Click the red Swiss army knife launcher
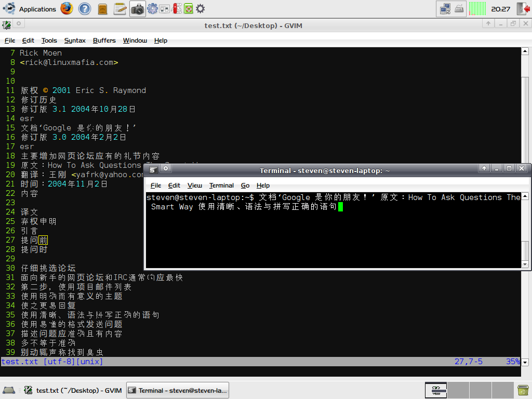532x399 pixels. (x=177, y=9)
